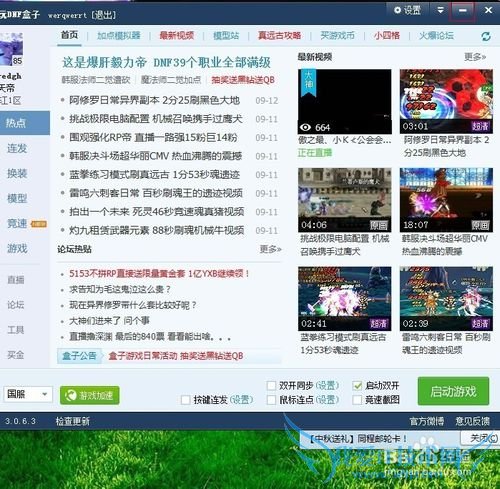Open article 灼九租赁武器元素
Viewport: 500px width, 489px height.
pos(156,230)
